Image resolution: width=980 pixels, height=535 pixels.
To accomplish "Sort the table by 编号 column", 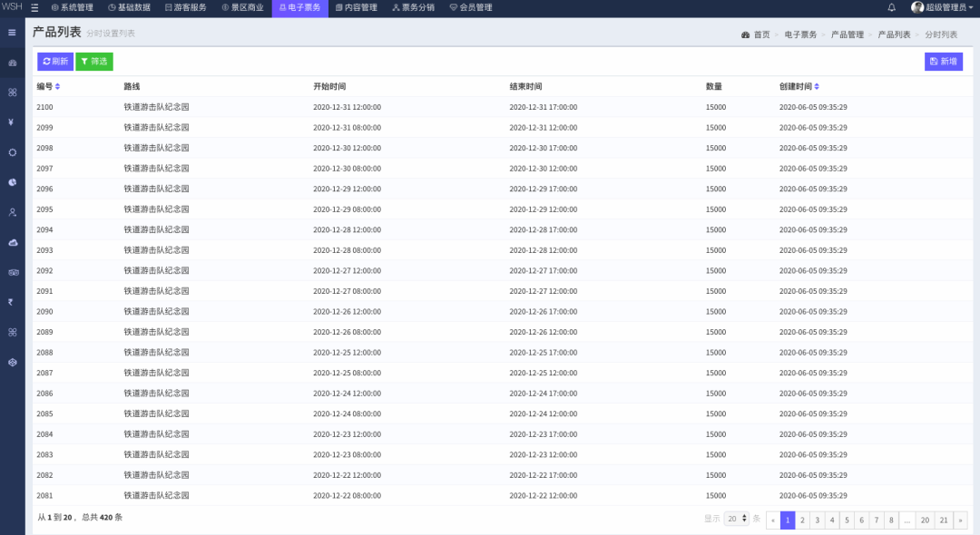I will tap(57, 87).
